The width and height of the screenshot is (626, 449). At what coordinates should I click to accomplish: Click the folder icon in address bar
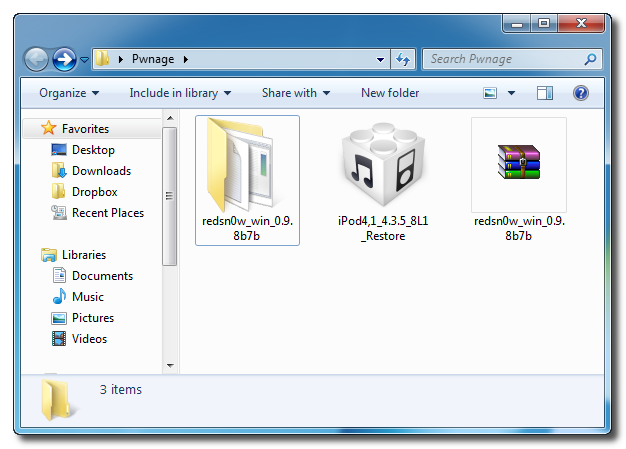coord(103,59)
